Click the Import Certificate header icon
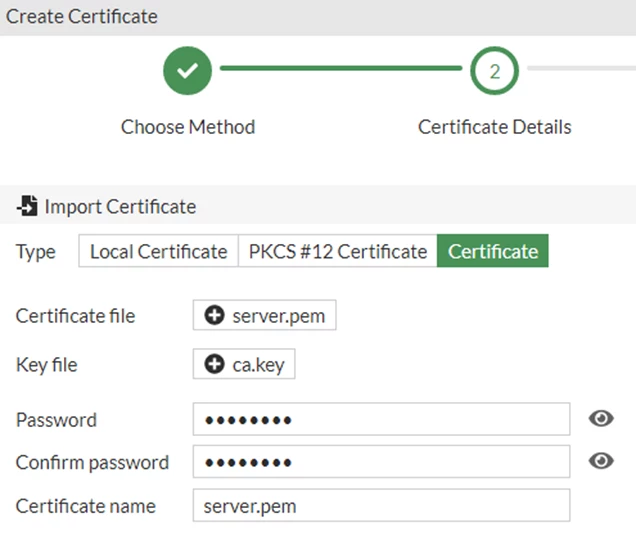 click(27, 206)
